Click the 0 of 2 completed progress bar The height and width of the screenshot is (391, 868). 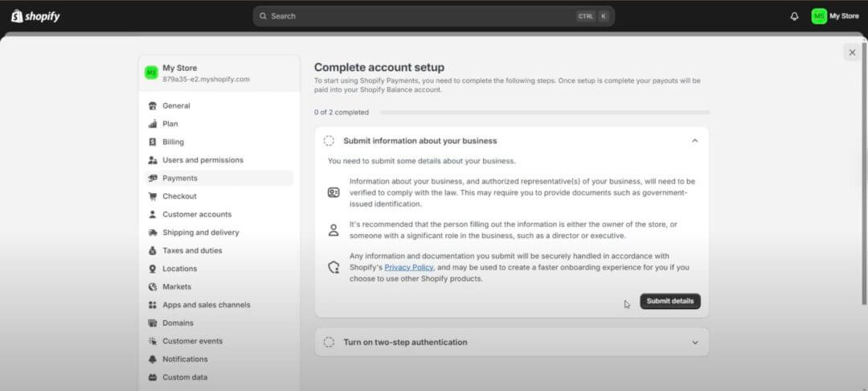[544, 113]
